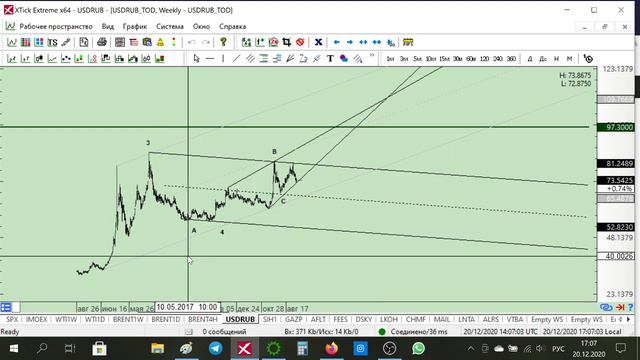Switch to 30m timeframe
640x360 pixels.
point(458,59)
